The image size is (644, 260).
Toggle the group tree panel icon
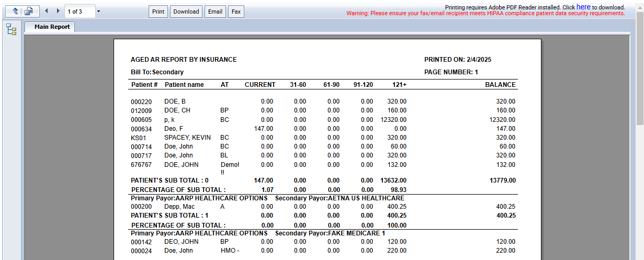pyautogui.click(x=11, y=30)
